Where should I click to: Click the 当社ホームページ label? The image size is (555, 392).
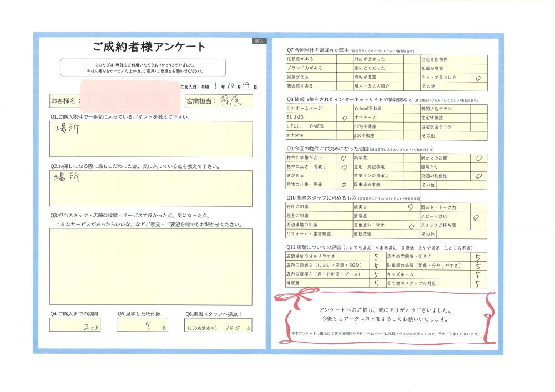tap(304, 109)
